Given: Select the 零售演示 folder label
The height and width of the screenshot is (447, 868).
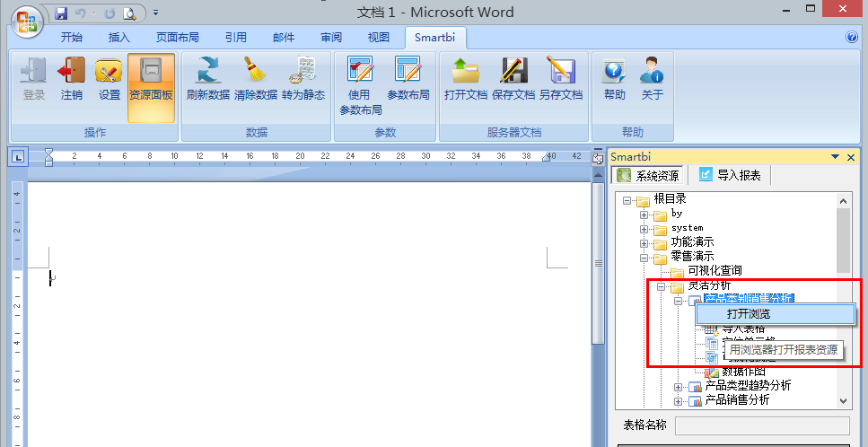Looking at the screenshot, I should [x=693, y=256].
